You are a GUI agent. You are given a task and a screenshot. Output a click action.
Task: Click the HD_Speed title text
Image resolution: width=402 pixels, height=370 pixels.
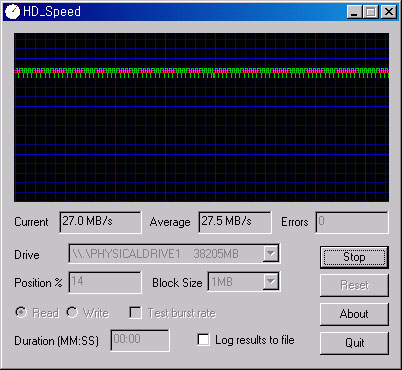pyautogui.click(x=52, y=12)
